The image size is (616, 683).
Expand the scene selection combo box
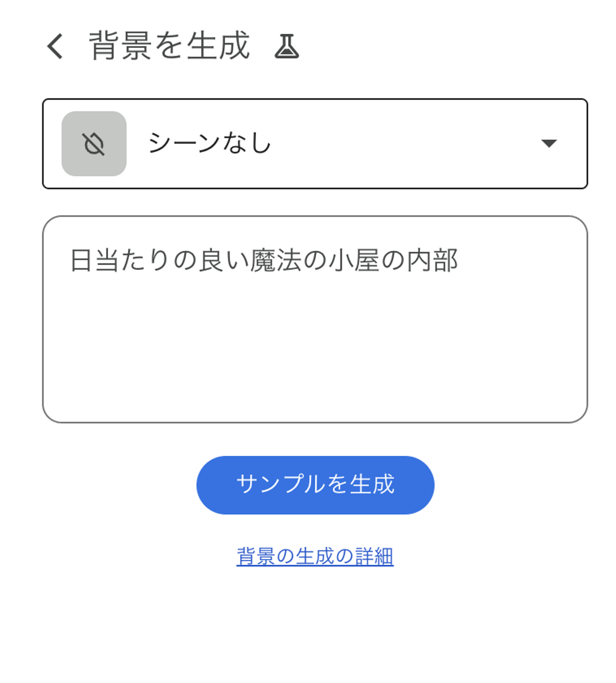pos(315,144)
